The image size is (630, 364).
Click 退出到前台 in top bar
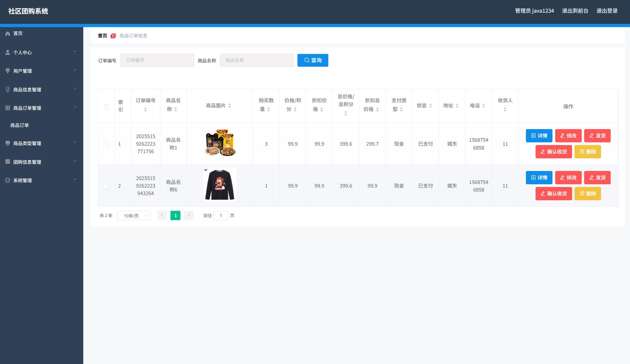tap(575, 11)
